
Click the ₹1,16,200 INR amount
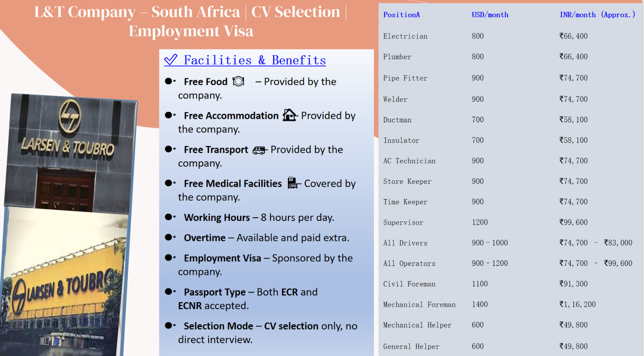[x=578, y=305]
